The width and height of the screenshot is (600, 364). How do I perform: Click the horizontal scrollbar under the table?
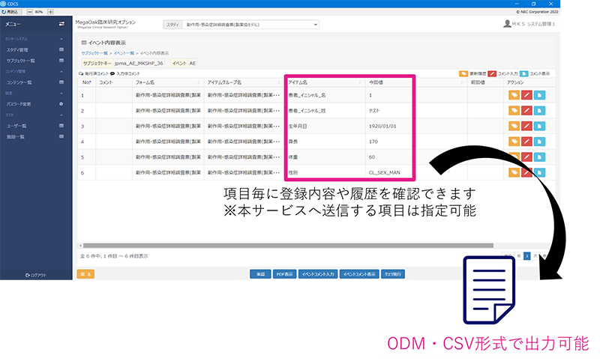[x=285, y=246]
